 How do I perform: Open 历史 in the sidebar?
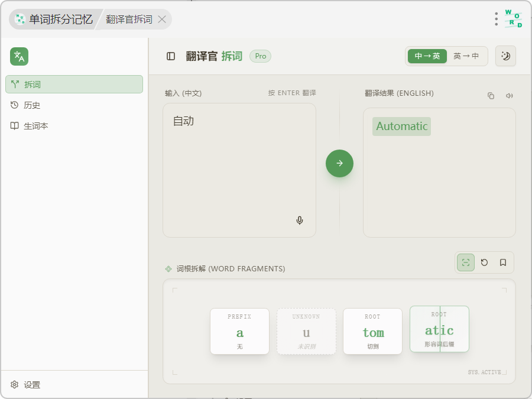(32, 105)
